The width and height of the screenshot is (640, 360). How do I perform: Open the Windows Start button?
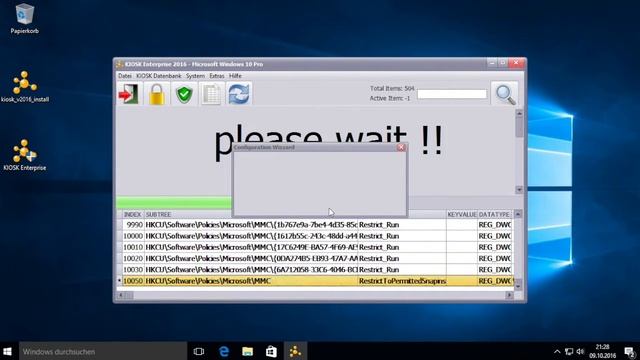pyautogui.click(x=7, y=351)
